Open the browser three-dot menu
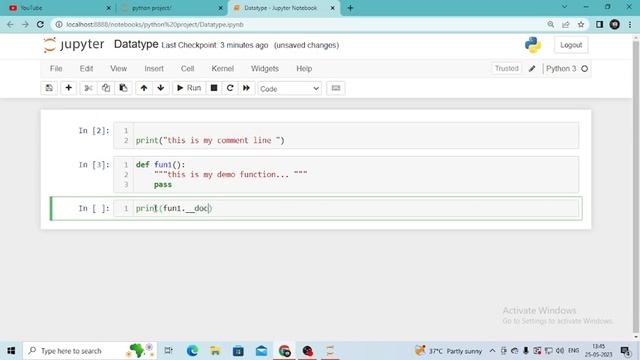The image size is (640, 360). (630, 24)
